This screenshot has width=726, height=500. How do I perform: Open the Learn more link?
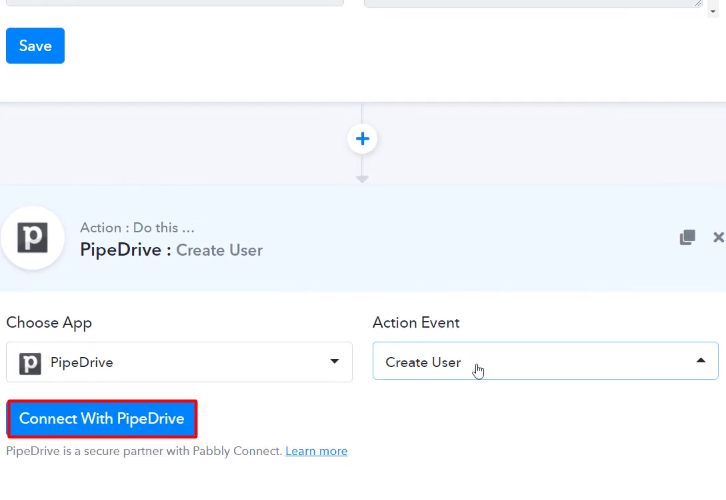(x=316, y=451)
